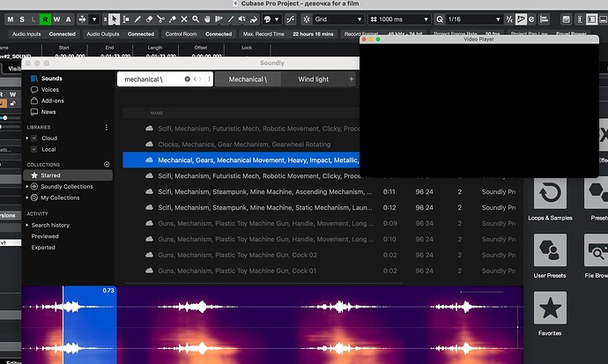Screen dimensions: 608x364
Task: Clear the Soundly search field
Action: [x=188, y=79]
